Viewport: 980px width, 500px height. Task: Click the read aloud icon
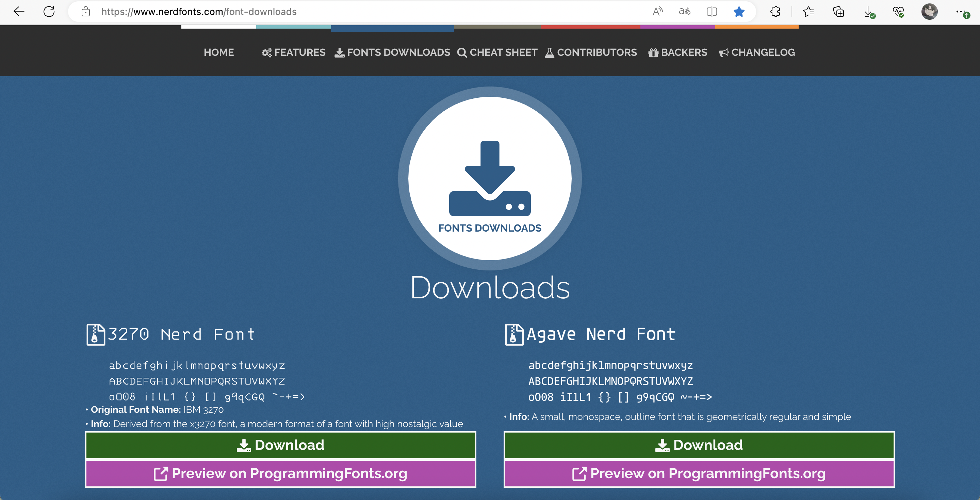pyautogui.click(x=657, y=12)
